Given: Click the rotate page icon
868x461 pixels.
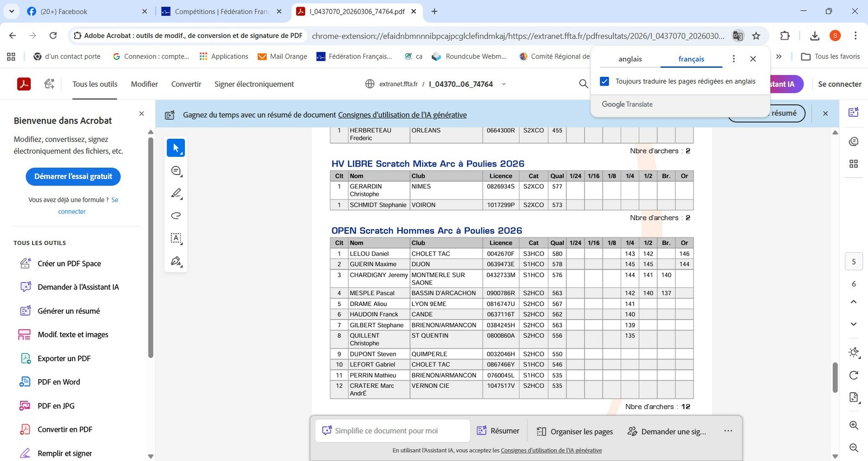Looking at the screenshot, I should point(853,375).
